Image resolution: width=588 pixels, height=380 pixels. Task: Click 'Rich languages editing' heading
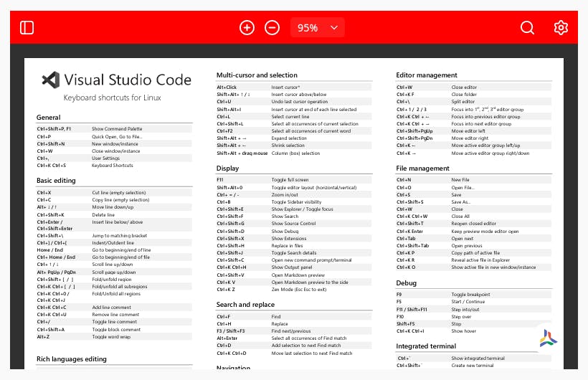(71, 359)
